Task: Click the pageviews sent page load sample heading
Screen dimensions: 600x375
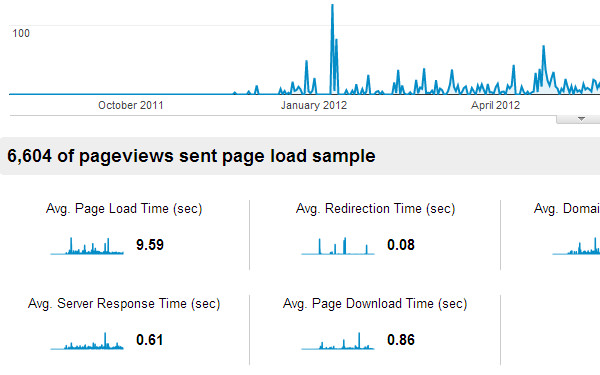Action: 191,156
